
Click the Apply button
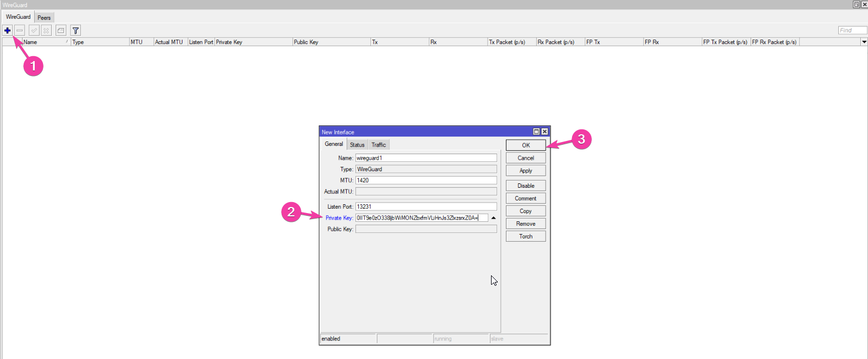[526, 171]
